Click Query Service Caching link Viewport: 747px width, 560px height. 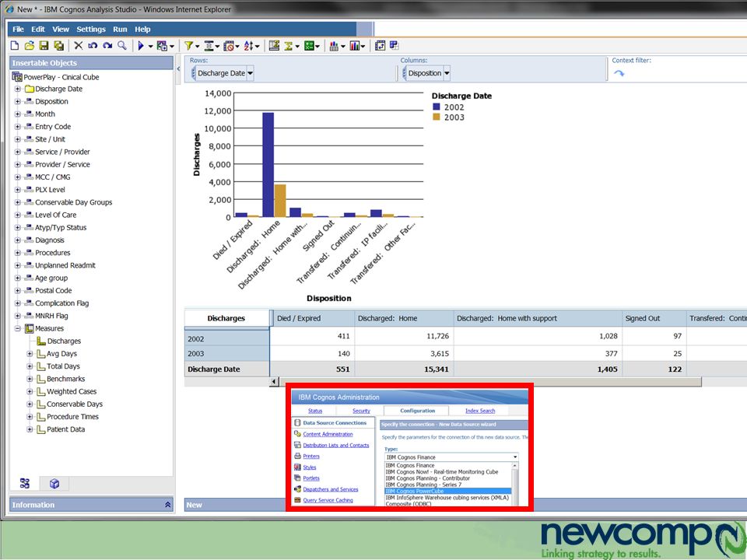(x=328, y=500)
